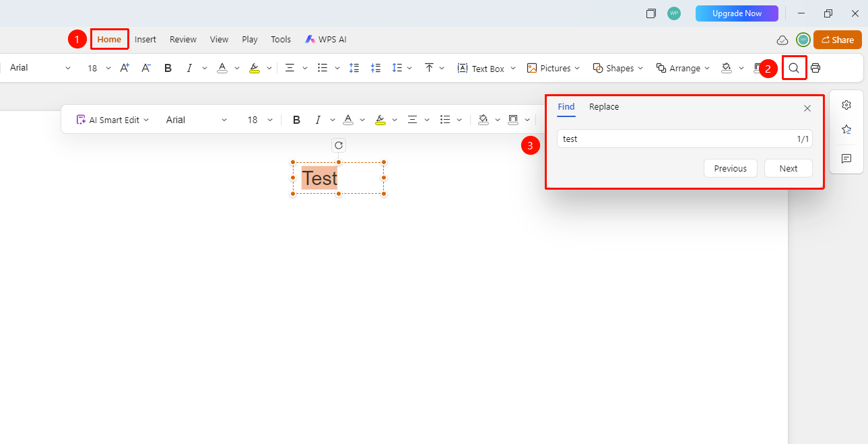868x444 pixels.
Task: Increase font size with the A+ icon
Action: 125,68
